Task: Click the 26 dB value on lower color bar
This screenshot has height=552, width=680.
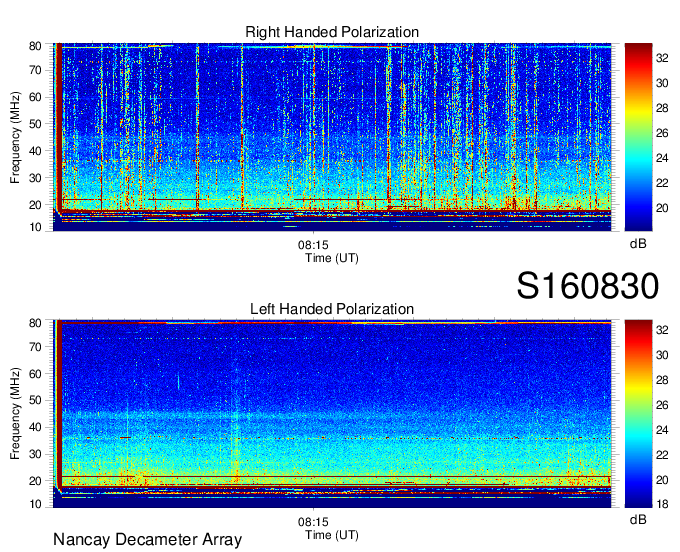Action: (662, 405)
